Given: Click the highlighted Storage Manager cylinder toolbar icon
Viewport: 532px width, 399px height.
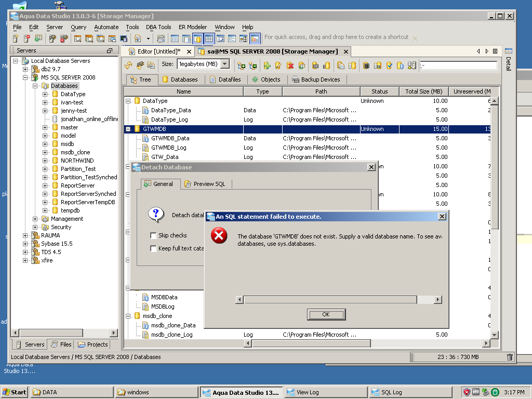Looking at the screenshot, I should tap(198, 38).
